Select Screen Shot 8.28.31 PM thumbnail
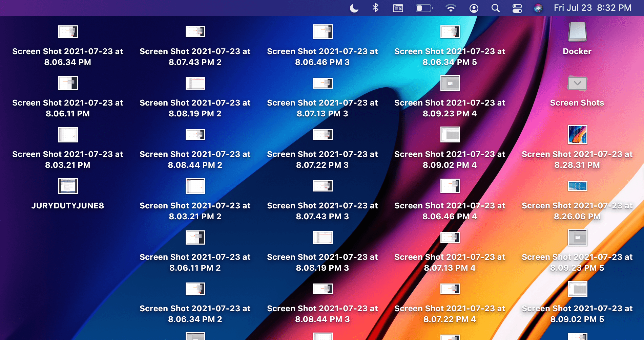The width and height of the screenshot is (644, 340). (577, 135)
